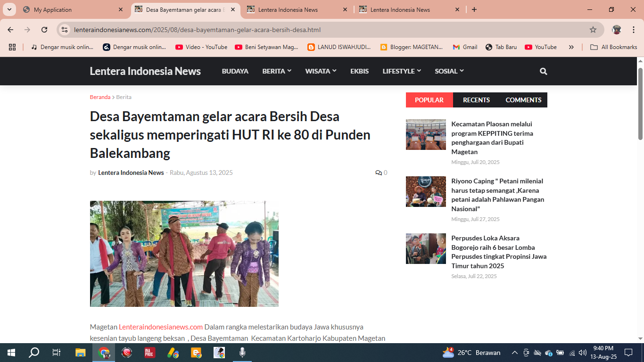Screen dimensions: 644x362
Task: Click the Berita breadcrumb link
Action: click(x=124, y=97)
